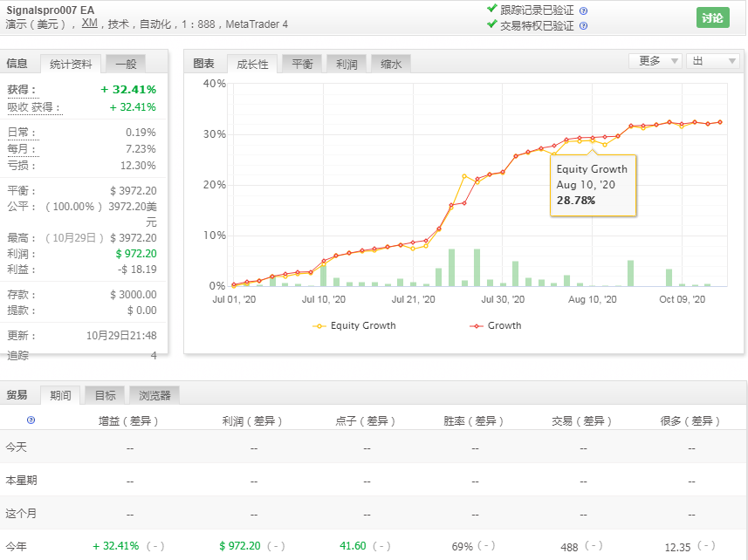
Task: Click green checkmark next to 跟踪记录已验证
Action: 492,10
